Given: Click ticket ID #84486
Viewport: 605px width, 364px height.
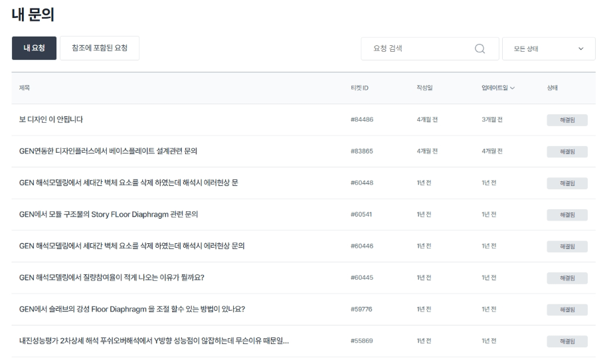Looking at the screenshot, I should tap(362, 120).
